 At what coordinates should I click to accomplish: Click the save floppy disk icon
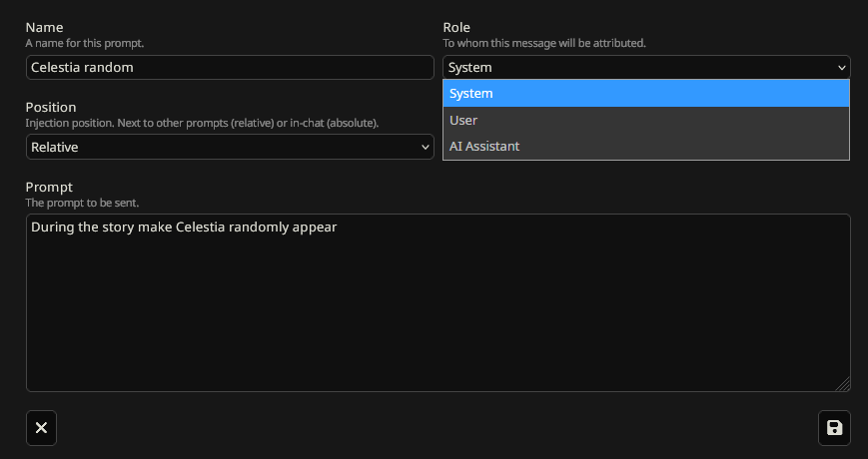[834, 428]
